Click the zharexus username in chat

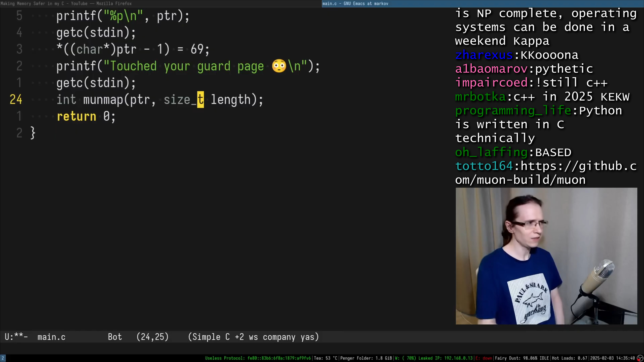484,55
